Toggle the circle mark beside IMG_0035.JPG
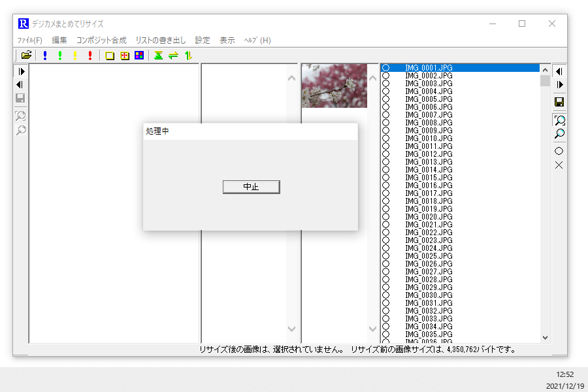The width and height of the screenshot is (588, 392). tap(385, 335)
